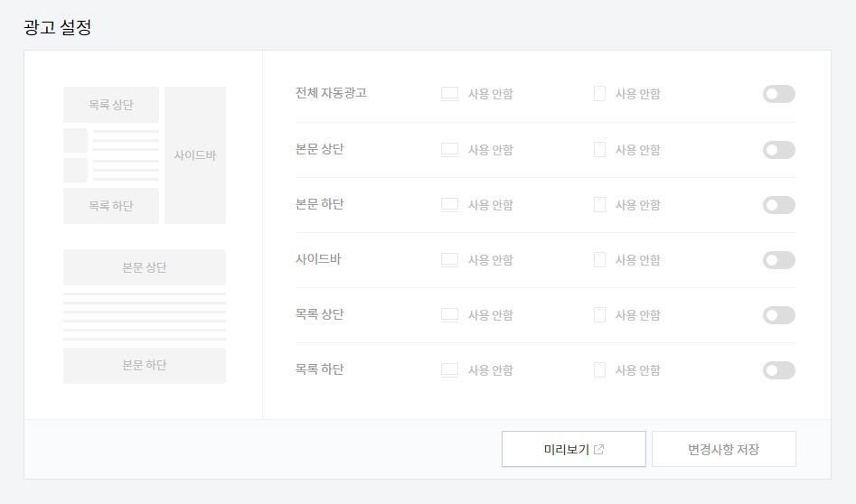Click desktop 사용 안함 text in 목록 하단 row
The height and width of the screenshot is (504, 856).
click(x=490, y=370)
